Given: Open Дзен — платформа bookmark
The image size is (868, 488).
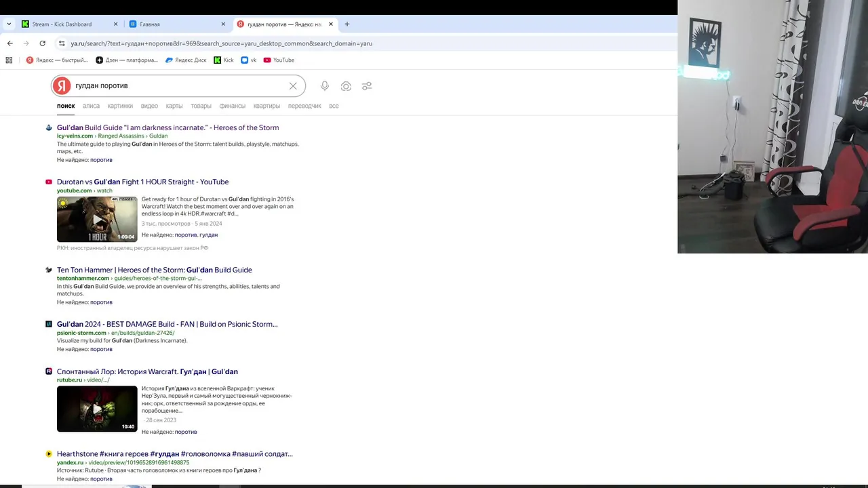Looking at the screenshot, I should (127, 60).
